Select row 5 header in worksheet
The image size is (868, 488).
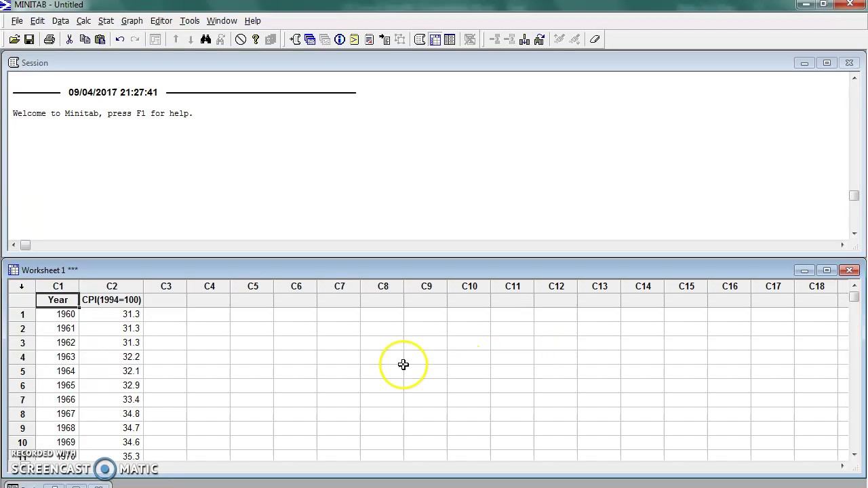(x=22, y=371)
